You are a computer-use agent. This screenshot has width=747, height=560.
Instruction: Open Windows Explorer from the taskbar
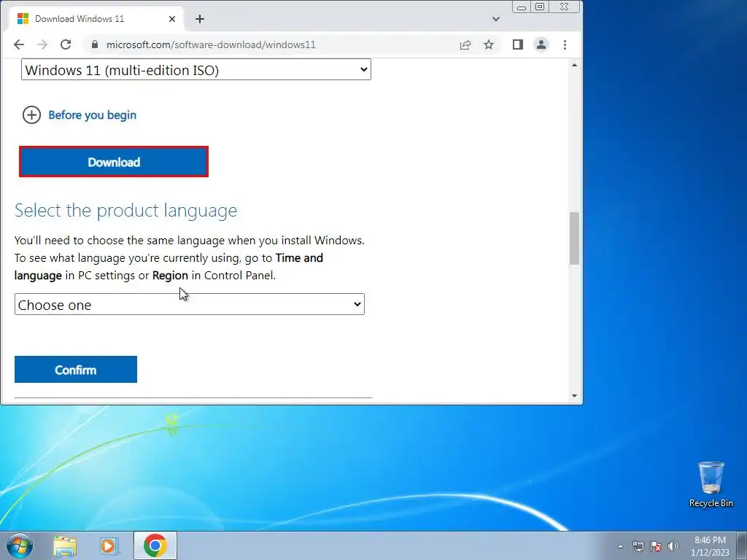coord(65,546)
